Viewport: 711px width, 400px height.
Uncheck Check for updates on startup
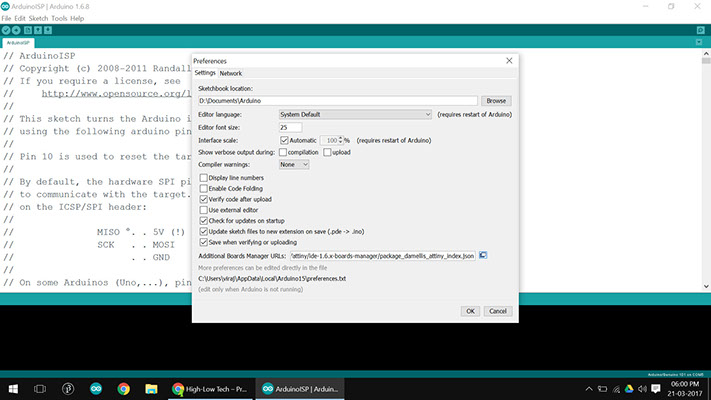pyautogui.click(x=204, y=221)
